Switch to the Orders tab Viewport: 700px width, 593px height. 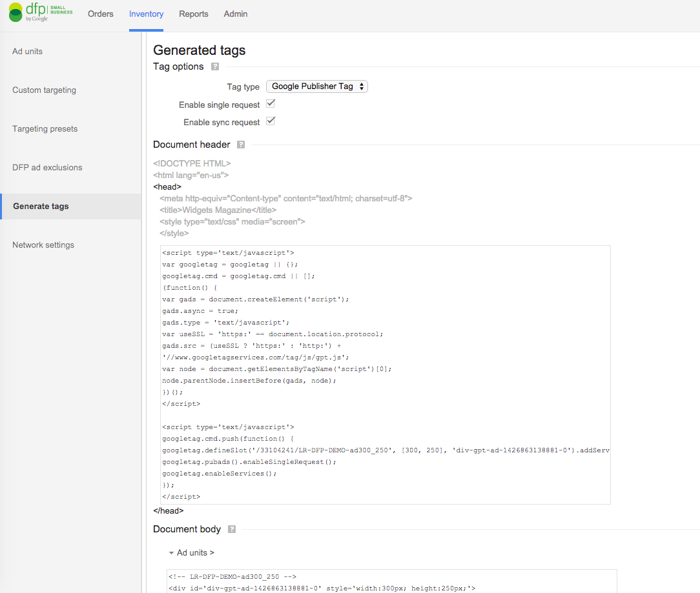[101, 14]
